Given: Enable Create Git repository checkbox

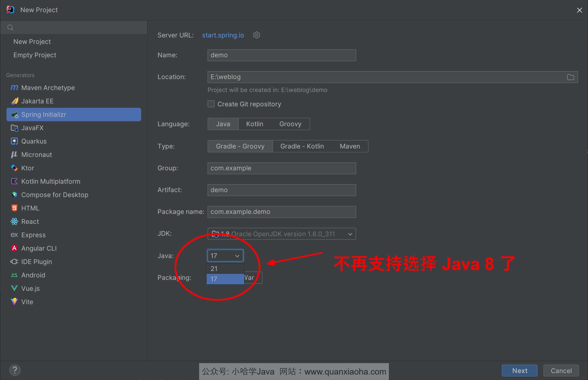Looking at the screenshot, I should click(211, 104).
